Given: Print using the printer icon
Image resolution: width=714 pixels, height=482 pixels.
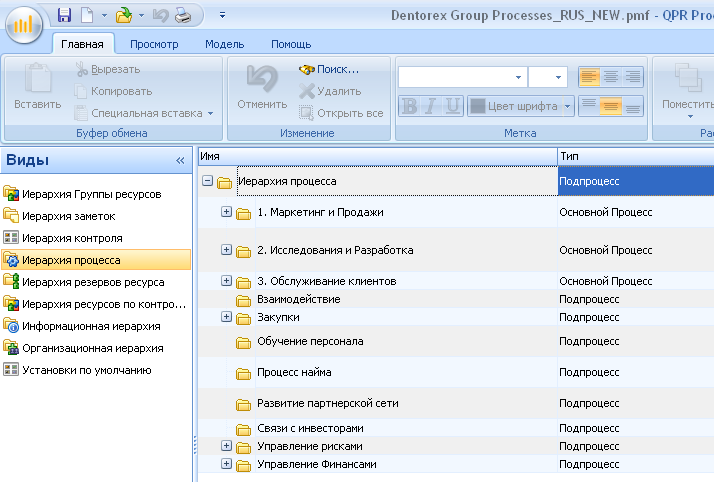Looking at the screenshot, I should [x=183, y=16].
